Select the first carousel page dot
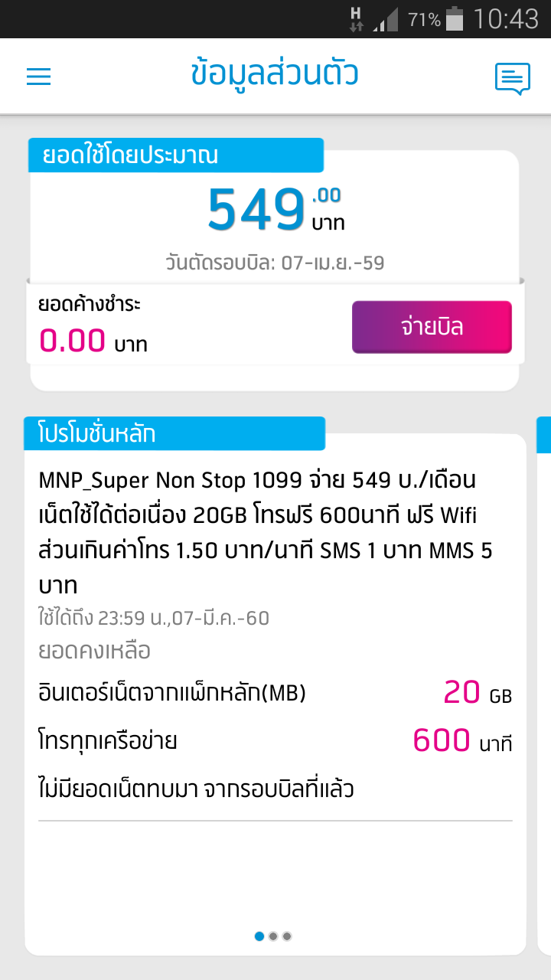This screenshot has height=980, width=551. click(x=259, y=936)
